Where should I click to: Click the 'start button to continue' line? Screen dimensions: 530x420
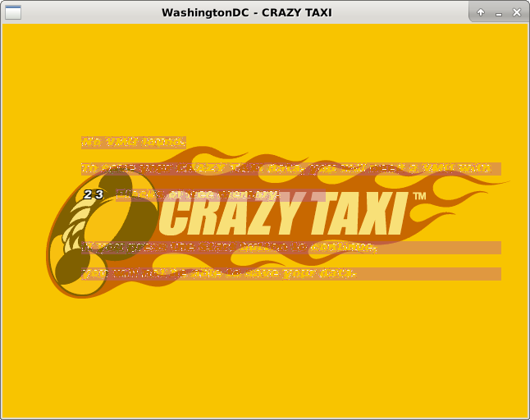point(291,248)
